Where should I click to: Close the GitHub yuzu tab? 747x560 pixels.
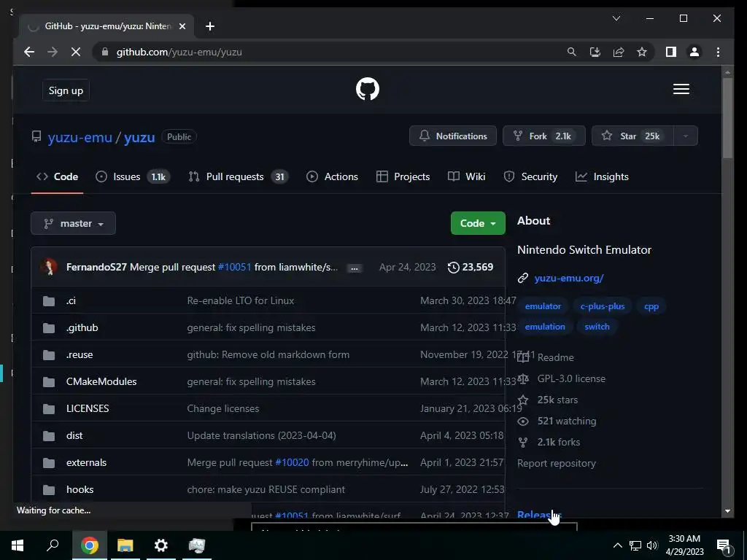(182, 26)
